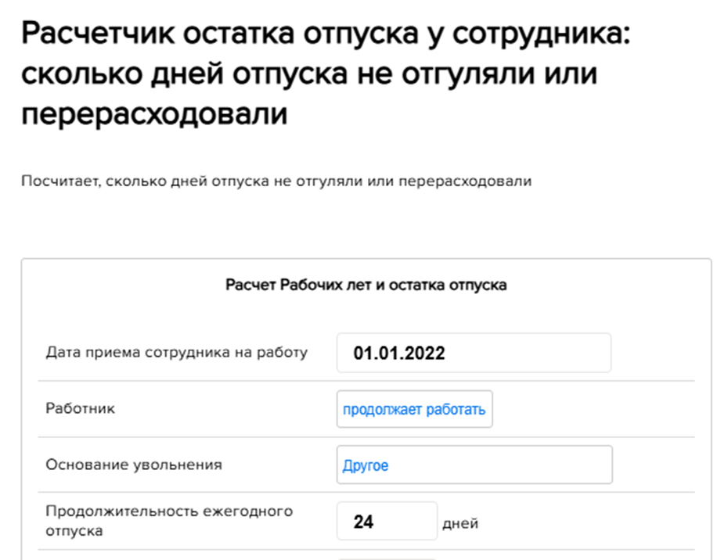728x560 pixels.
Task: Click the heading line "сколько дней отпуска не отгуляли или"
Action: [309, 75]
